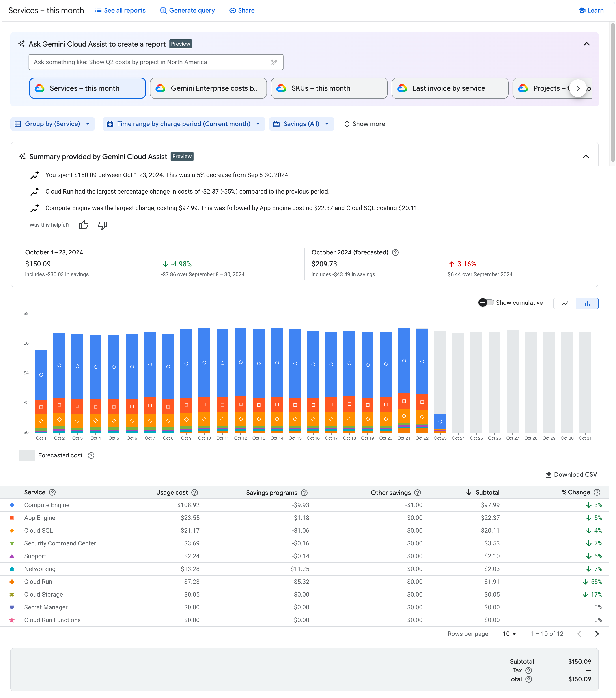Select SKUs – this month report chip
This screenshot has height=698, width=616.
point(329,88)
